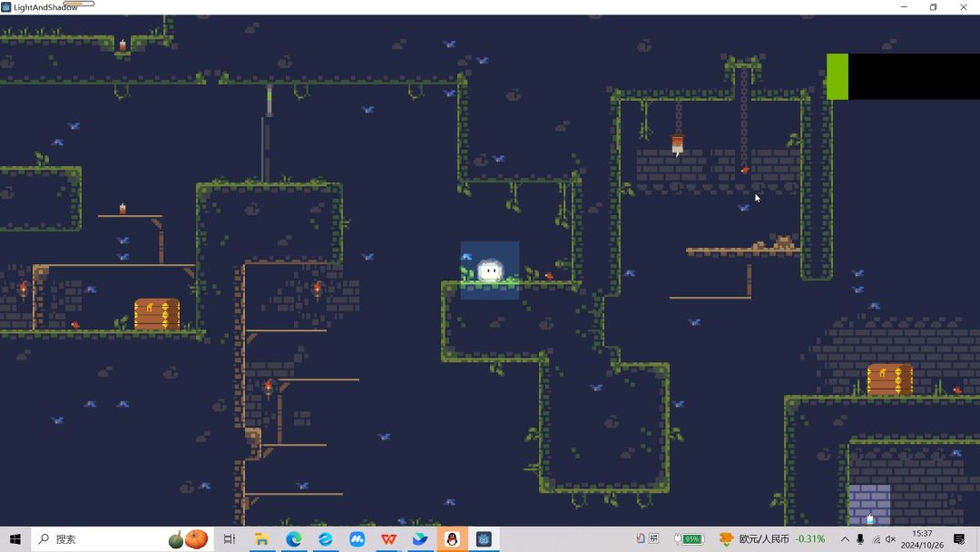Click the white ghost player character
Viewport: 980px width, 552px height.
[x=490, y=271]
